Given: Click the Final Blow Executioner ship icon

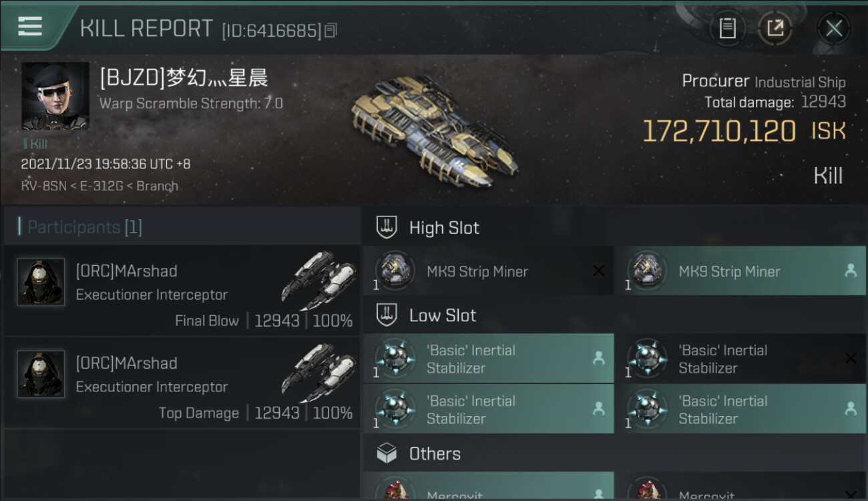Looking at the screenshot, I should coord(317,280).
